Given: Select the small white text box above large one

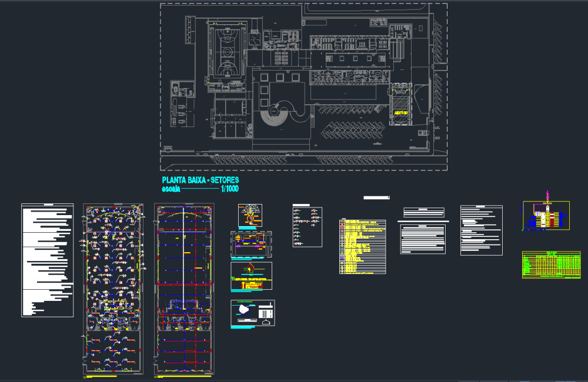Looking at the screenshot, I should pyautogui.click(x=424, y=213).
